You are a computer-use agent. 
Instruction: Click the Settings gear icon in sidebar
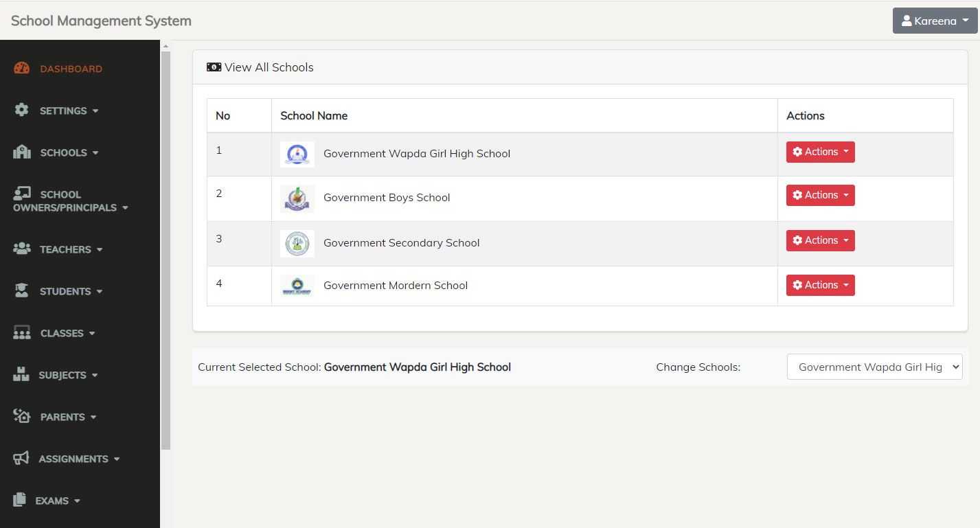tap(22, 110)
